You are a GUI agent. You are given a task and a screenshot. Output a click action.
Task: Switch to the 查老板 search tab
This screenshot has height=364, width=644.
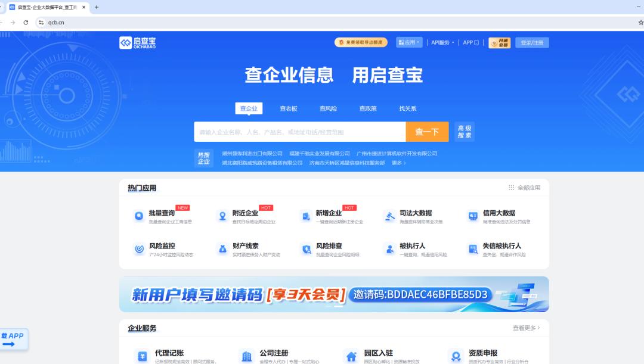289,108
